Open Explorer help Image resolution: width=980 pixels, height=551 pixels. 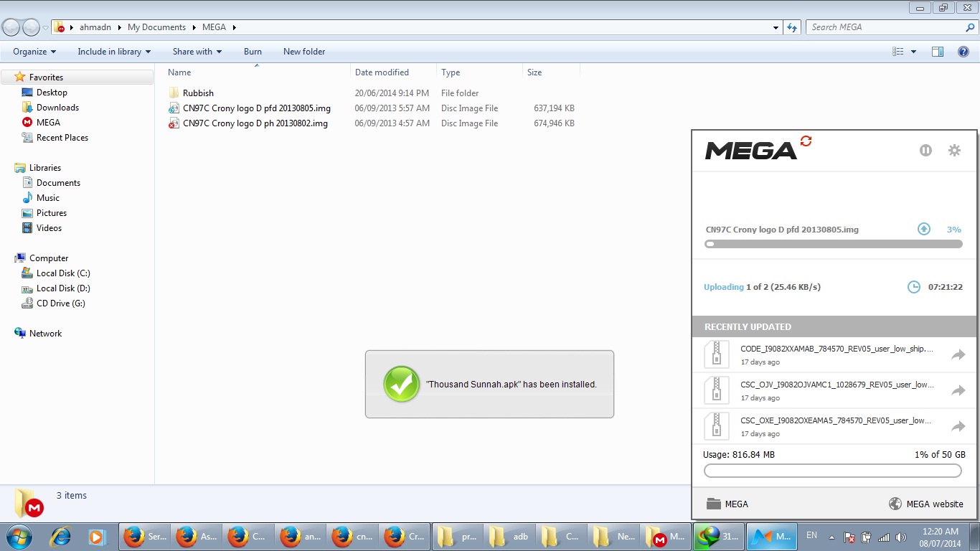963,52
